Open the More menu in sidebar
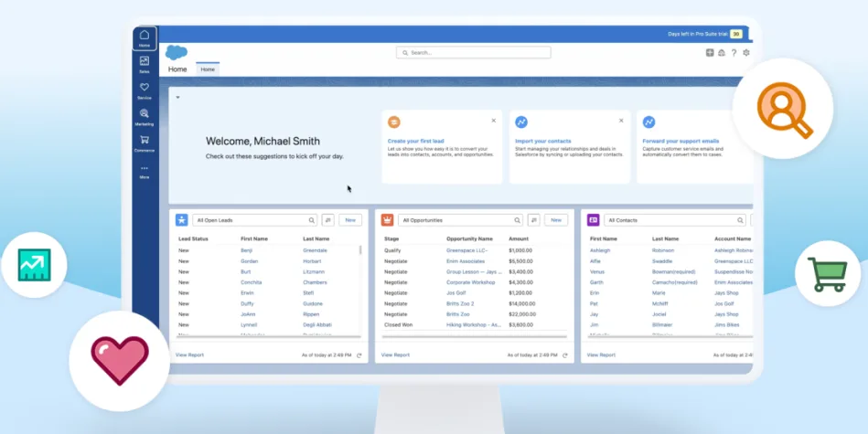Image resolution: width=868 pixels, height=434 pixels. point(145,172)
